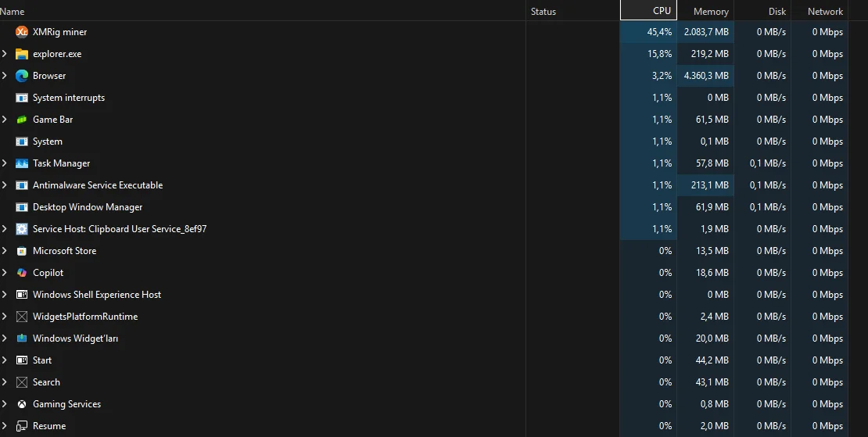Click the System process icon
Viewport: 868px width, 437px height.
click(22, 141)
